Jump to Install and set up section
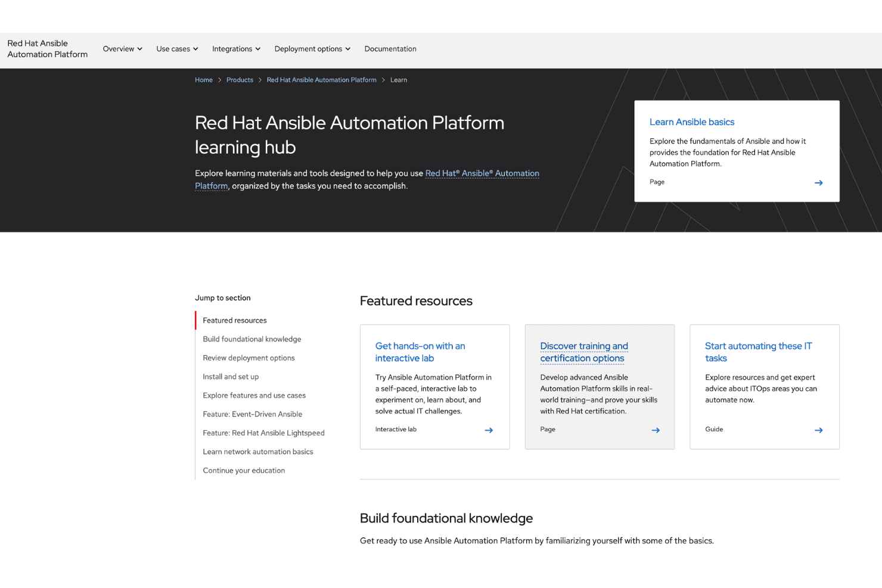Viewport: 882px width, 588px height. [231, 377]
